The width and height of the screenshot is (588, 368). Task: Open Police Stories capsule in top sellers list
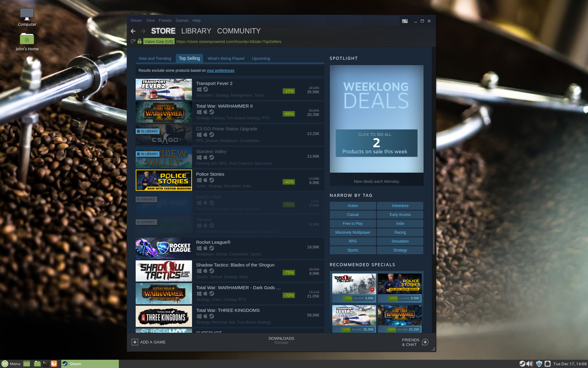tap(164, 180)
